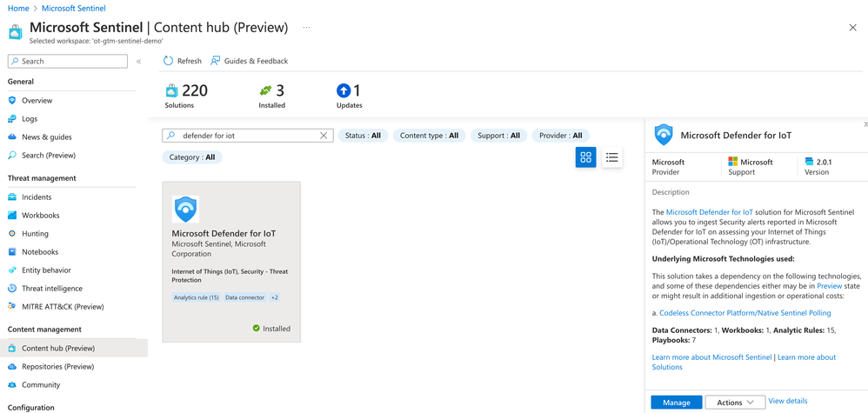Screen dimensions: 868x413
Task: Click the Analytics rule (15) tag
Action: pos(197,297)
